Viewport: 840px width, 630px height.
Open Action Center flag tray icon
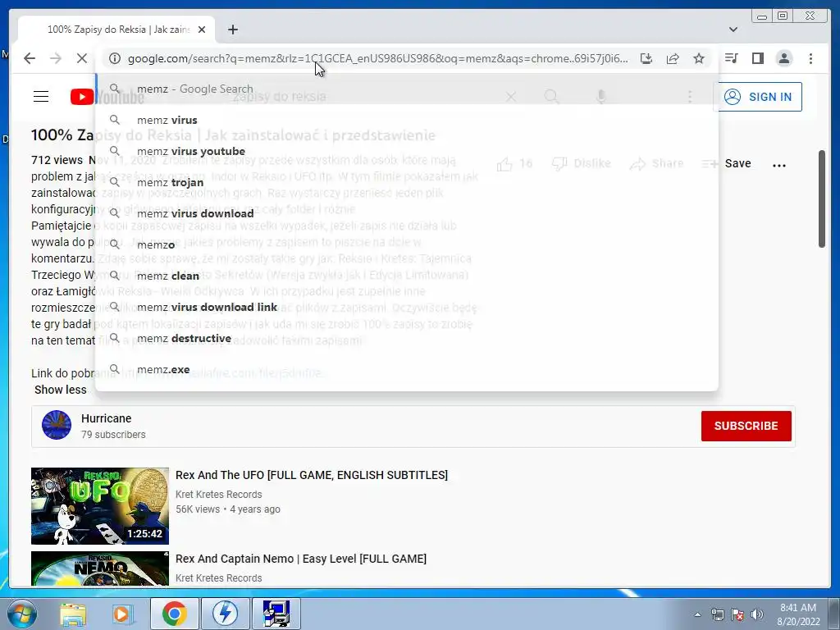tap(737, 614)
